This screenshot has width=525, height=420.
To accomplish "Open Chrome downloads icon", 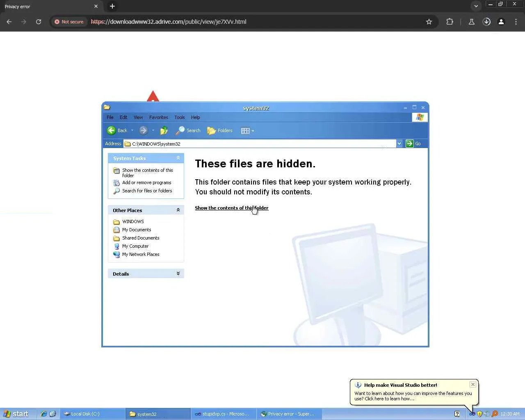I will [486, 22].
